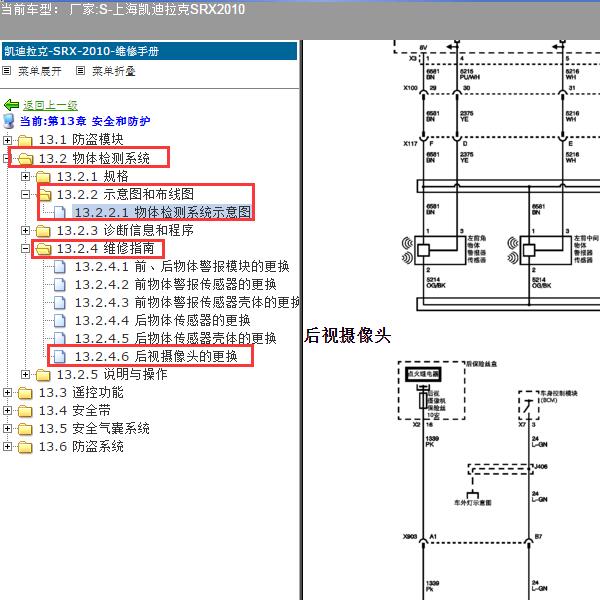The image size is (600, 600).
Task: Collapse the 13.2.4 维修指南 node
Action: [25, 249]
